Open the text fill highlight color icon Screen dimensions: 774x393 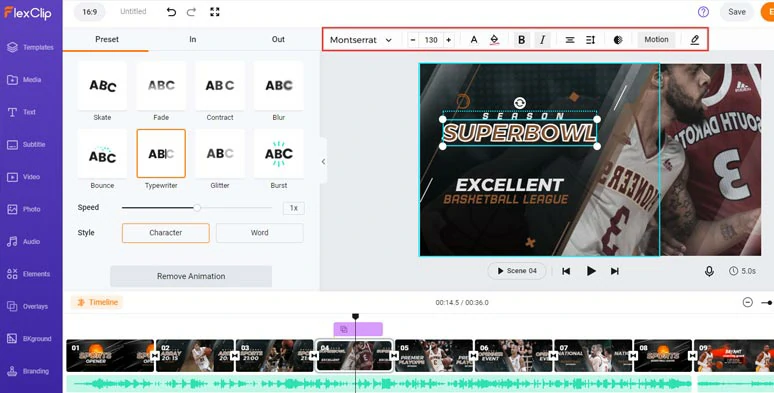point(494,40)
